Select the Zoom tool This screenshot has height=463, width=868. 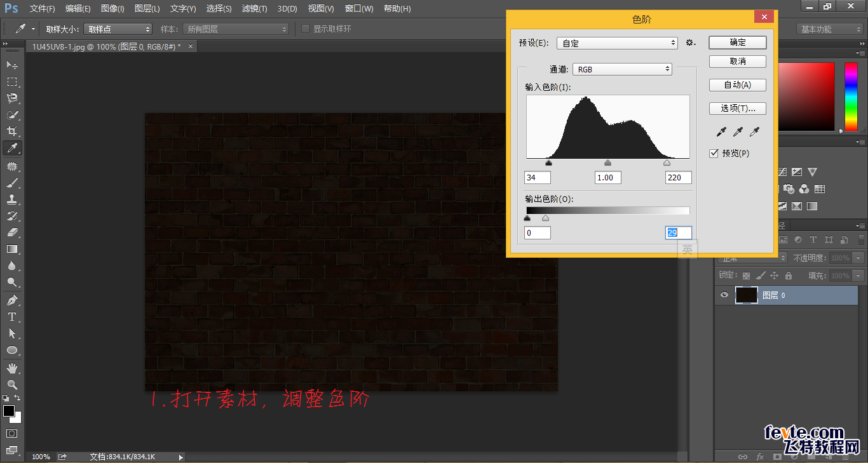(x=12, y=384)
